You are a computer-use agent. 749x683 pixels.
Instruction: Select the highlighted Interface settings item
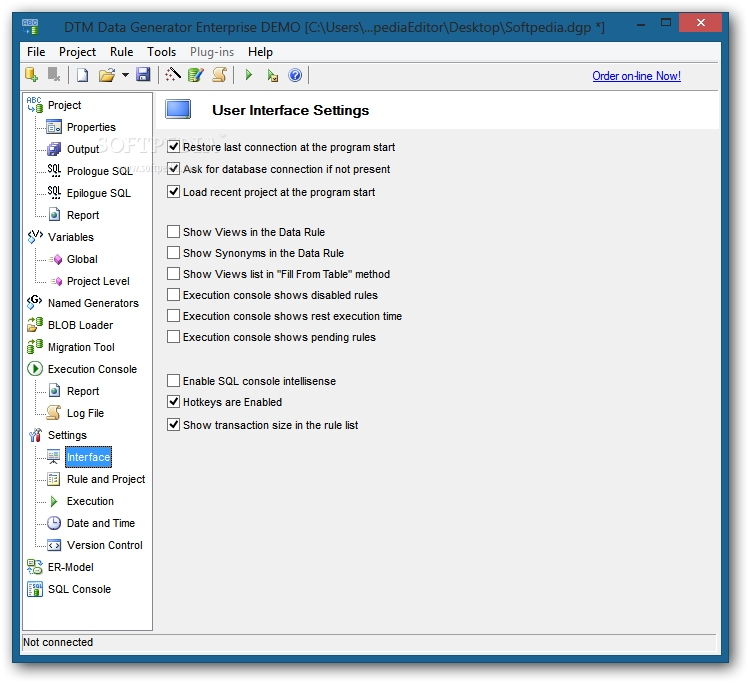click(88, 457)
